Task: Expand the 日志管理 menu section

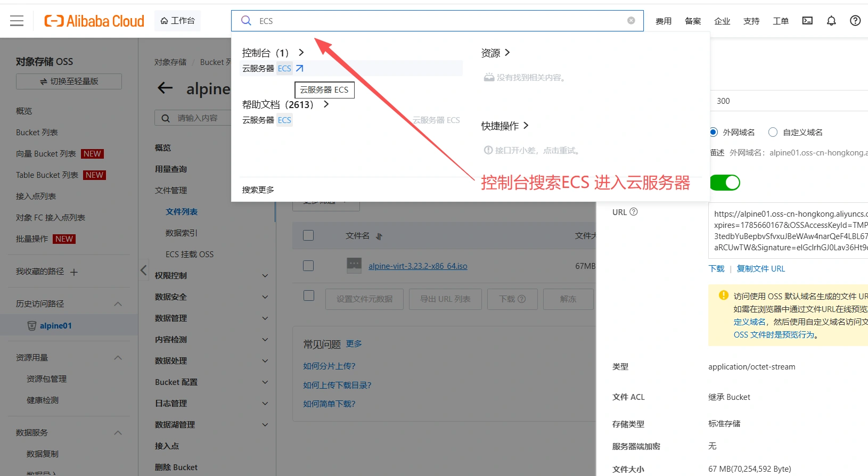Action: (265, 404)
